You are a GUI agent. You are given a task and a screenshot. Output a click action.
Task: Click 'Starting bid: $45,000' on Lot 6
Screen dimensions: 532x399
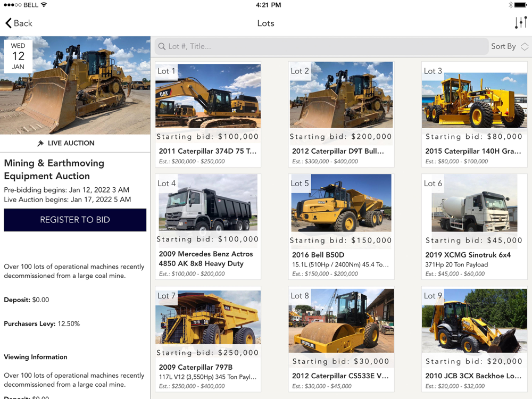point(474,240)
